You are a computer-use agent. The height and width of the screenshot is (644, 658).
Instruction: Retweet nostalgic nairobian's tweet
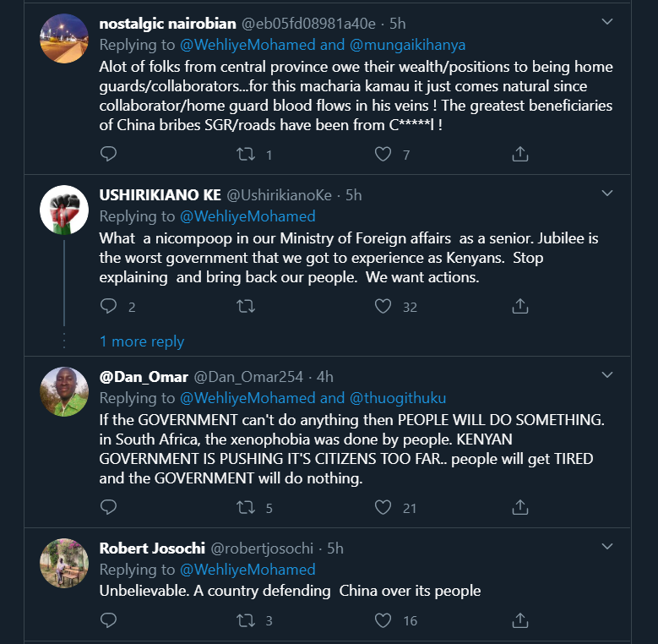(245, 154)
